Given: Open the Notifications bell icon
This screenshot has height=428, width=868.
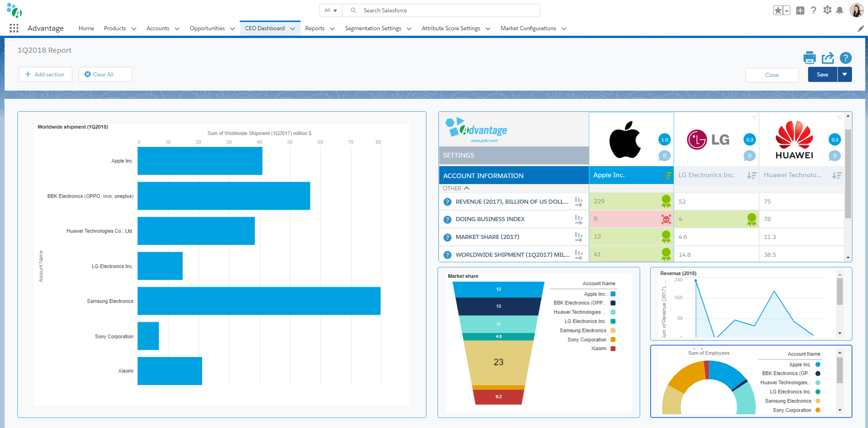Looking at the screenshot, I should pyautogui.click(x=840, y=10).
